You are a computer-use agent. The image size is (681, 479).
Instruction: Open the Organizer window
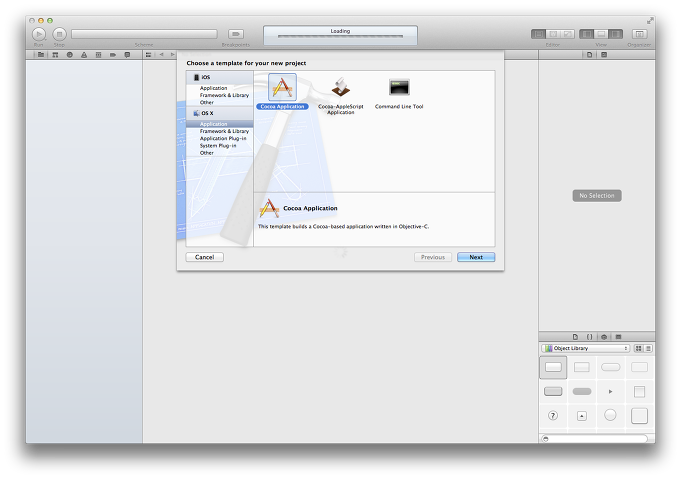tap(639, 34)
